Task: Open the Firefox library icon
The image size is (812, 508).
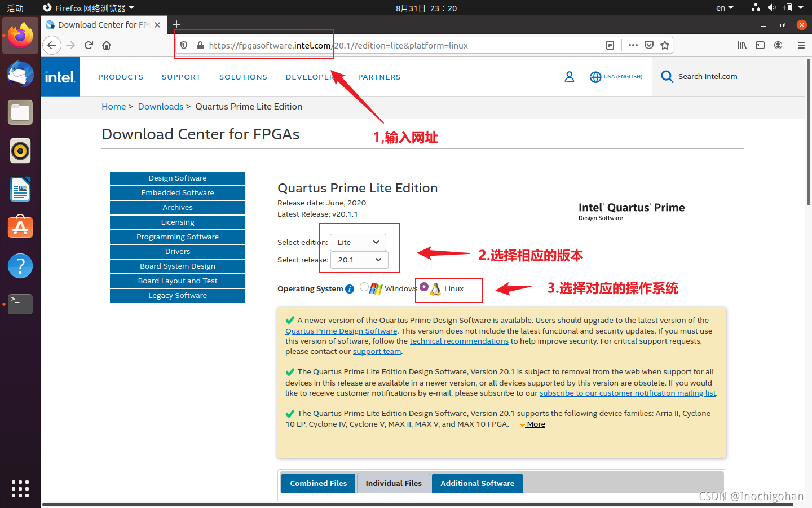Action: [x=742, y=45]
